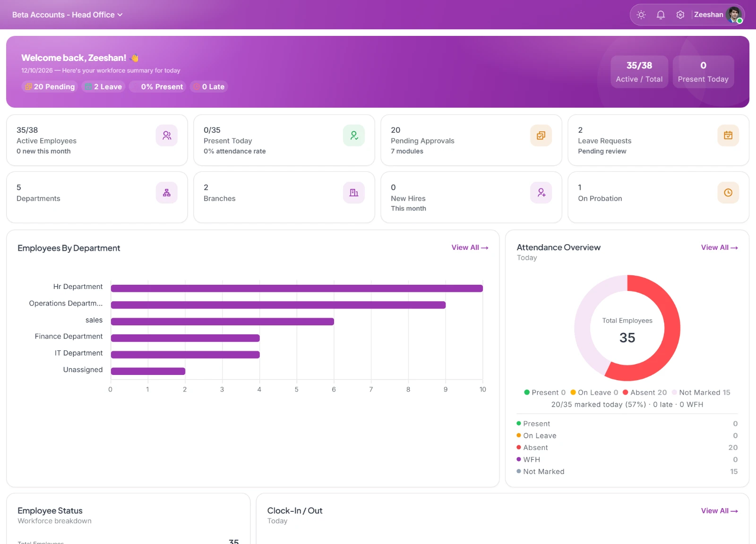The height and width of the screenshot is (544, 756).
Task: Click the IT Department bar
Action: click(x=185, y=355)
